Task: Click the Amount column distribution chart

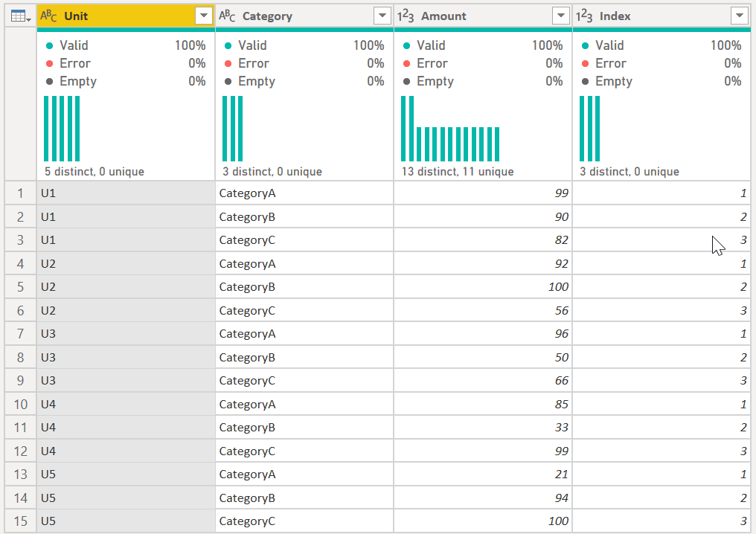Action: point(450,129)
